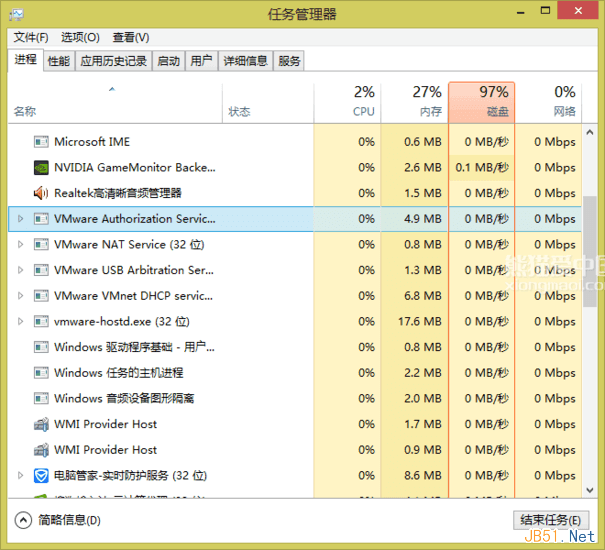
Task: Open the 选项(O) menu
Action: point(80,37)
